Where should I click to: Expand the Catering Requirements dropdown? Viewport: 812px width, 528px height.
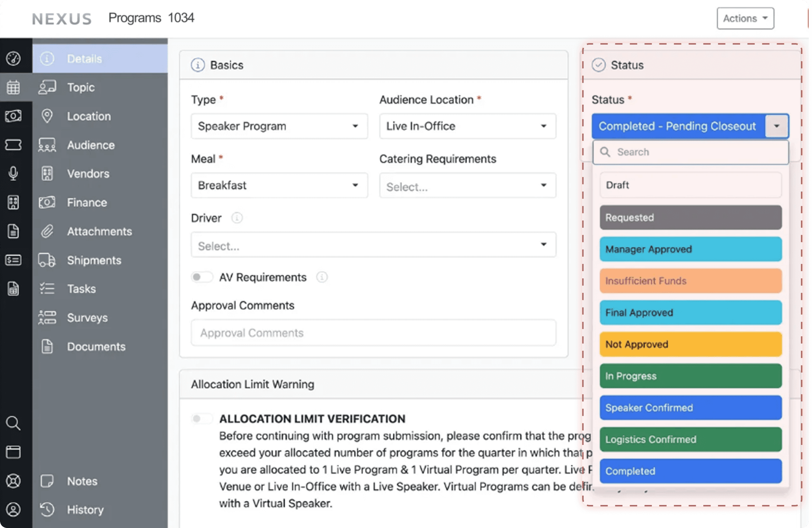click(x=467, y=186)
